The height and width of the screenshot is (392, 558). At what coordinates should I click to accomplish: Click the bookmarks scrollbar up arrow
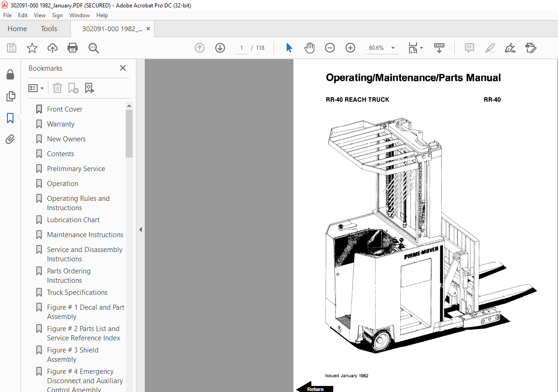coord(129,106)
